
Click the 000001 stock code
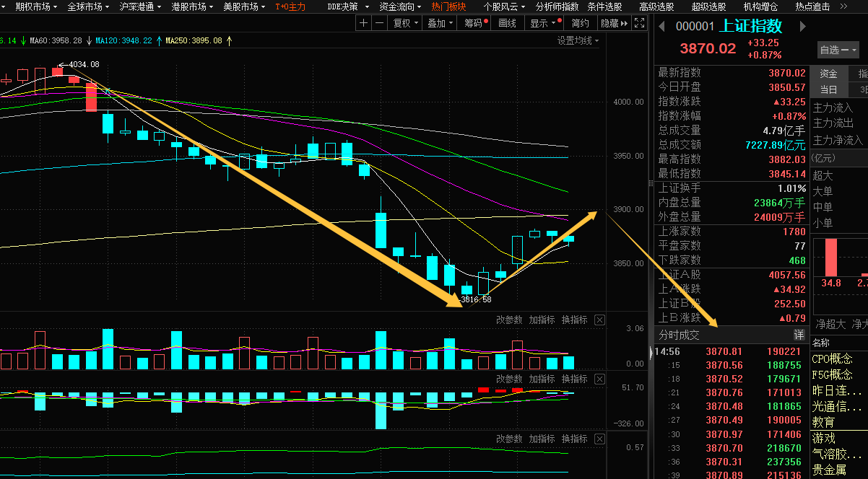pyautogui.click(x=695, y=27)
